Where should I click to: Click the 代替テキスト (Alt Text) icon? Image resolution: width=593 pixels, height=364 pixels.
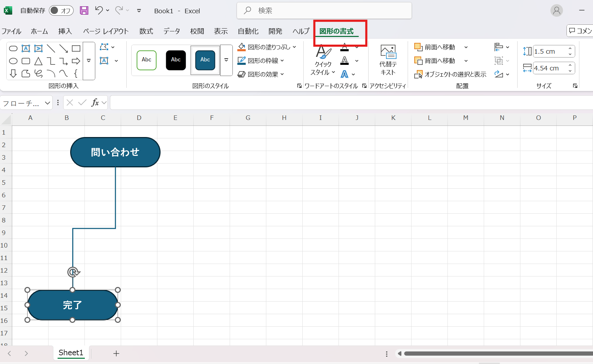387,59
